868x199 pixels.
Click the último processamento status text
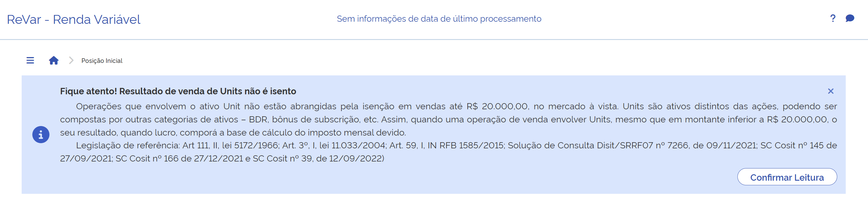coord(439,19)
